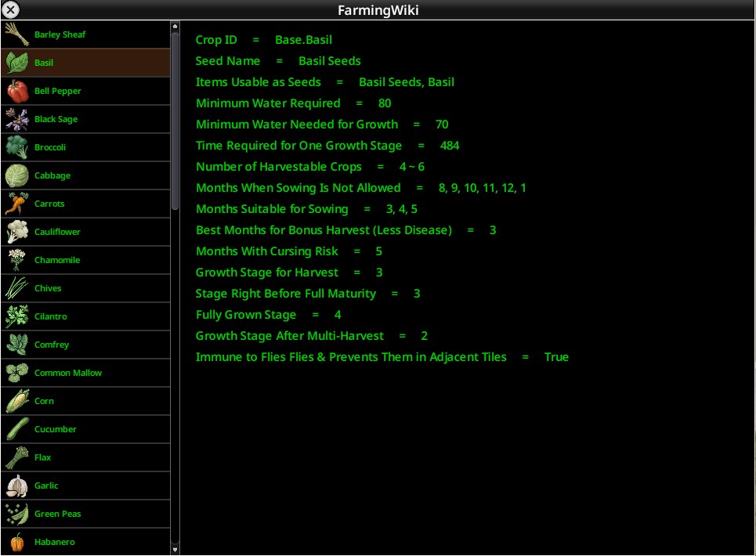
Task: Click the Barley Sheaf crop icon
Action: 17,34
